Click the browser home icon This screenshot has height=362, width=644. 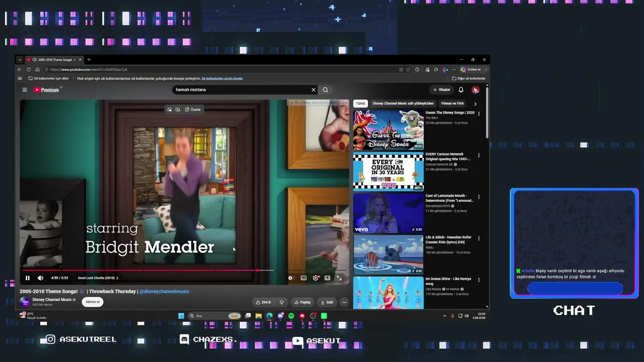point(37,69)
